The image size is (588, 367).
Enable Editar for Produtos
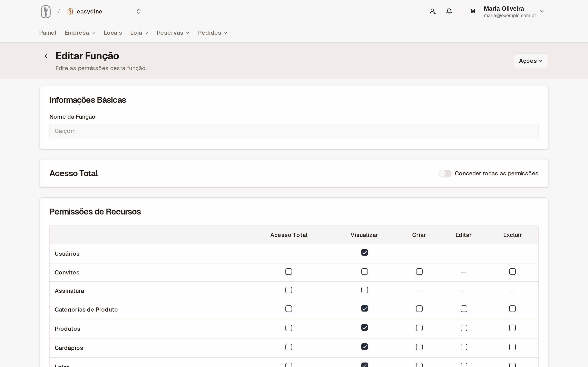pyautogui.click(x=464, y=328)
